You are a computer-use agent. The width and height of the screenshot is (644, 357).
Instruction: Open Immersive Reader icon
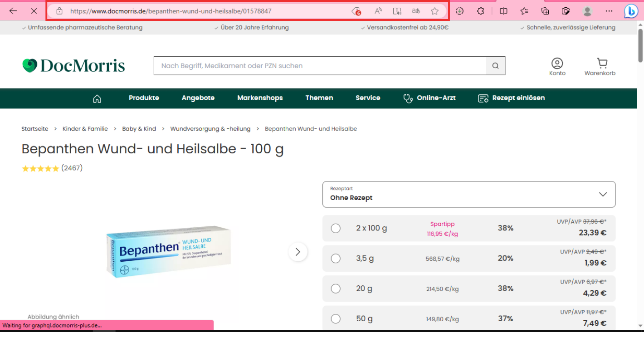[x=397, y=11]
